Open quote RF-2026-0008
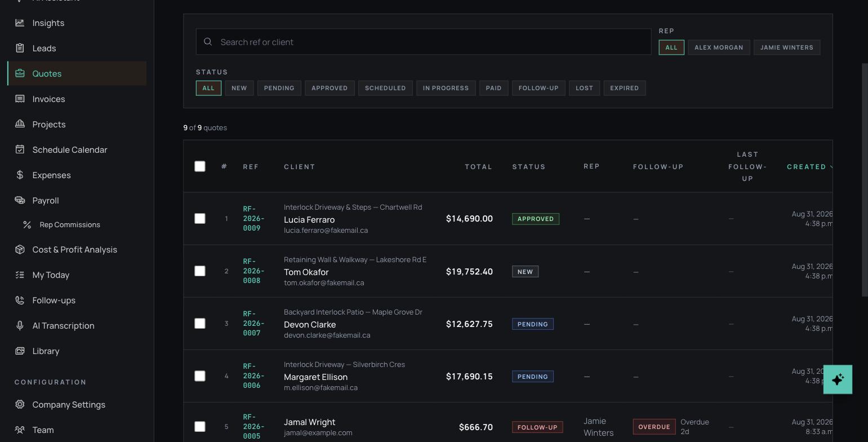This screenshot has width=868, height=442. [253, 271]
